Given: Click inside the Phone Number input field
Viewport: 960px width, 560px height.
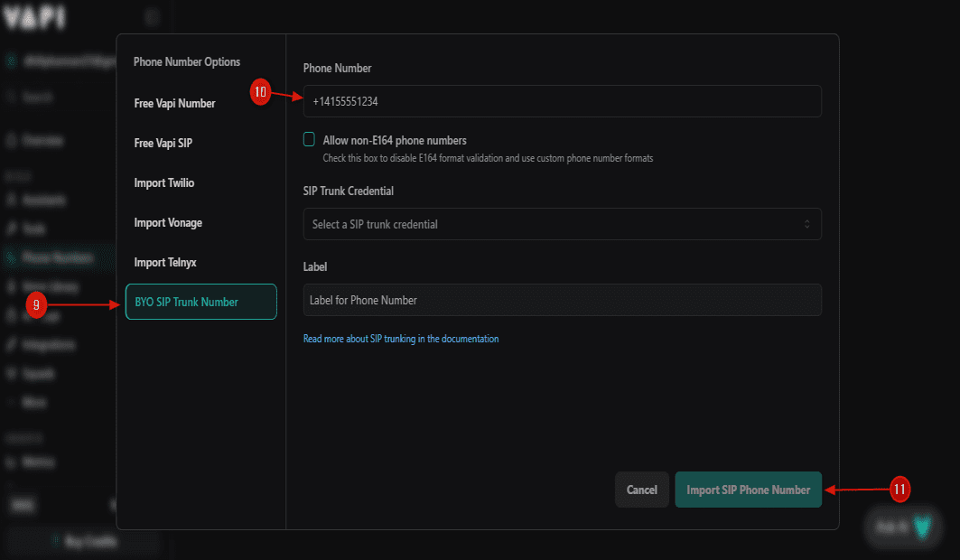Looking at the screenshot, I should (x=562, y=101).
